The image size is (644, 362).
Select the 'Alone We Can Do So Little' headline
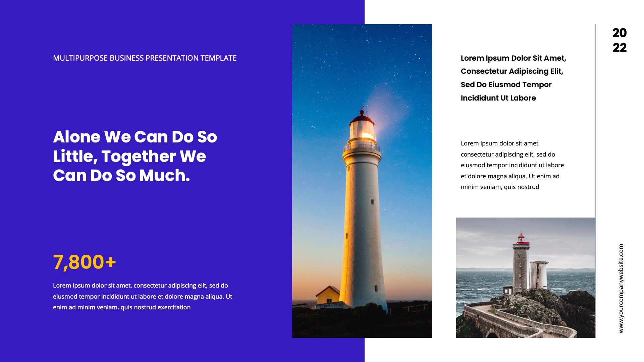click(x=135, y=156)
